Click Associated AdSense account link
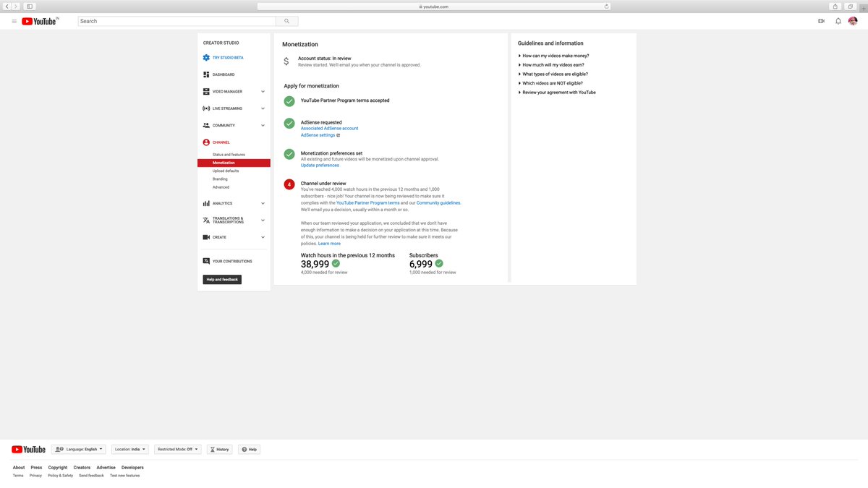This screenshot has height=488, width=868. click(x=329, y=129)
